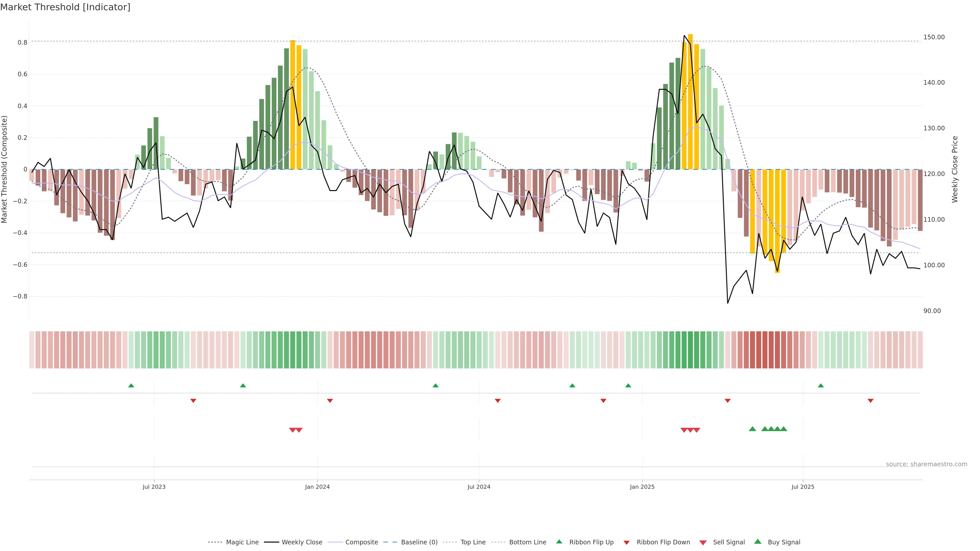Click the first green Ribbon Flip Up marker before Jul 2023

(131, 386)
